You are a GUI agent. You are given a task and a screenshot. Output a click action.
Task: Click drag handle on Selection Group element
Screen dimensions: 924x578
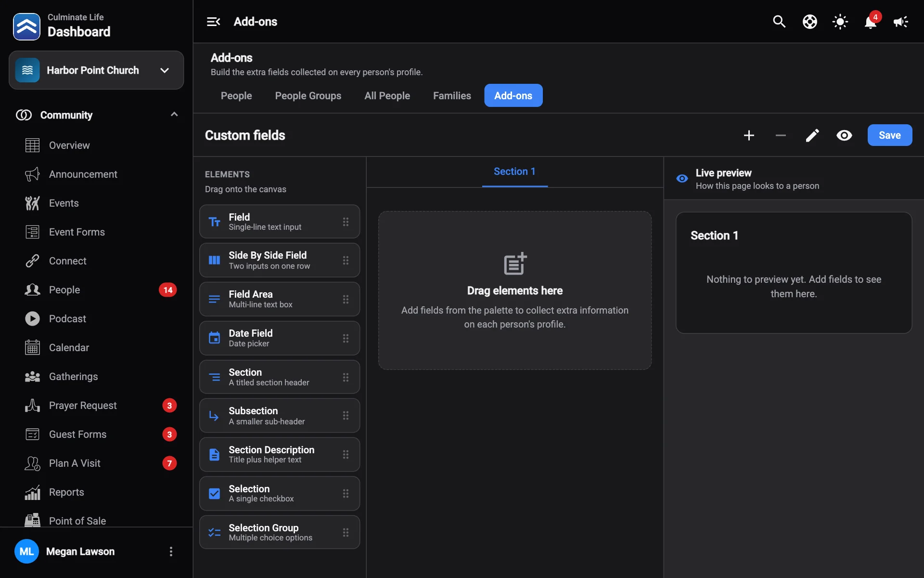click(346, 532)
